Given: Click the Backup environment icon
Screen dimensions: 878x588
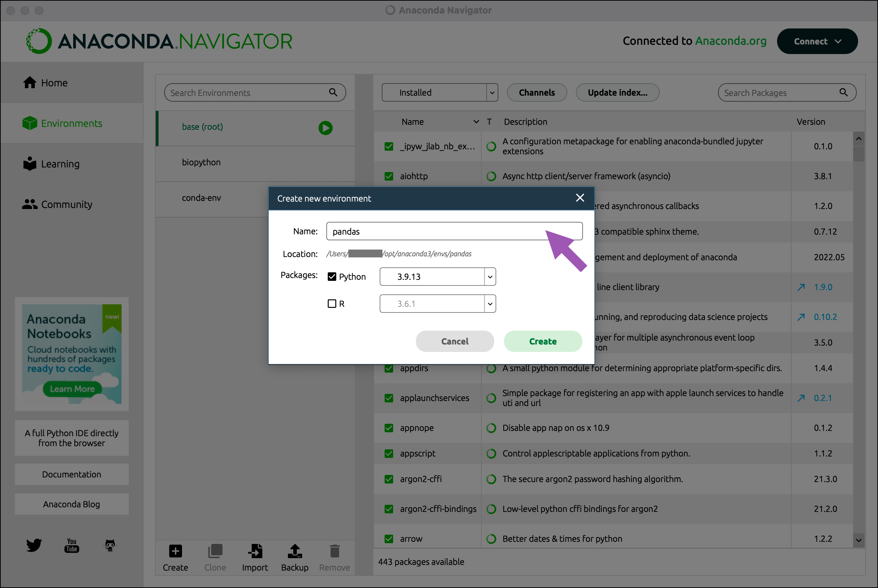Looking at the screenshot, I should click(x=295, y=551).
